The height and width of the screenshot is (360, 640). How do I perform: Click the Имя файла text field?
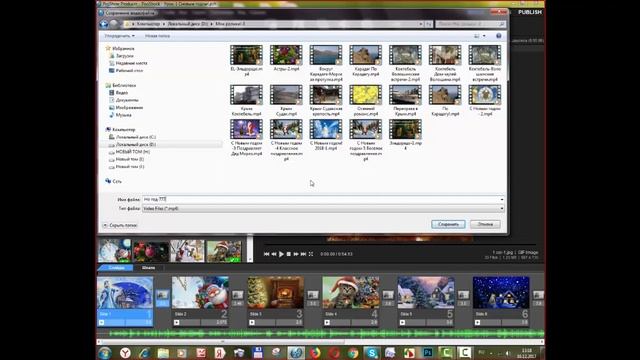[x=320, y=200]
